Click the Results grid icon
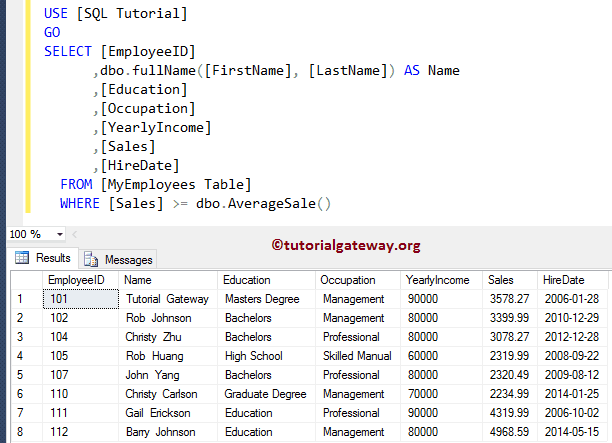The height and width of the screenshot is (443, 612). point(21,259)
